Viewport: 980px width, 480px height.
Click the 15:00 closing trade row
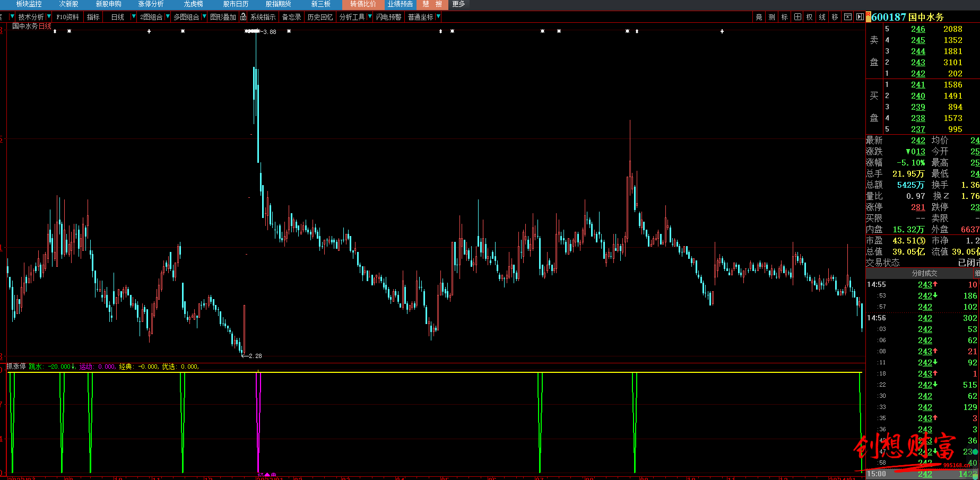tap(922, 474)
